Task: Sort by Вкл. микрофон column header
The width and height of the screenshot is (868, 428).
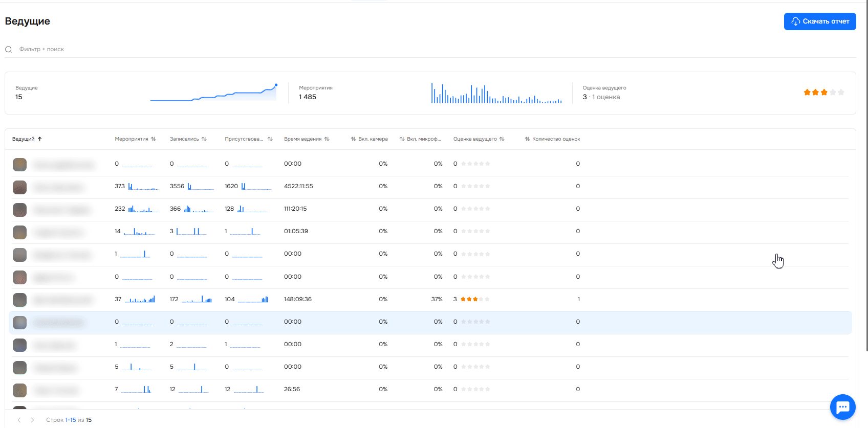Action: (420, 139)
